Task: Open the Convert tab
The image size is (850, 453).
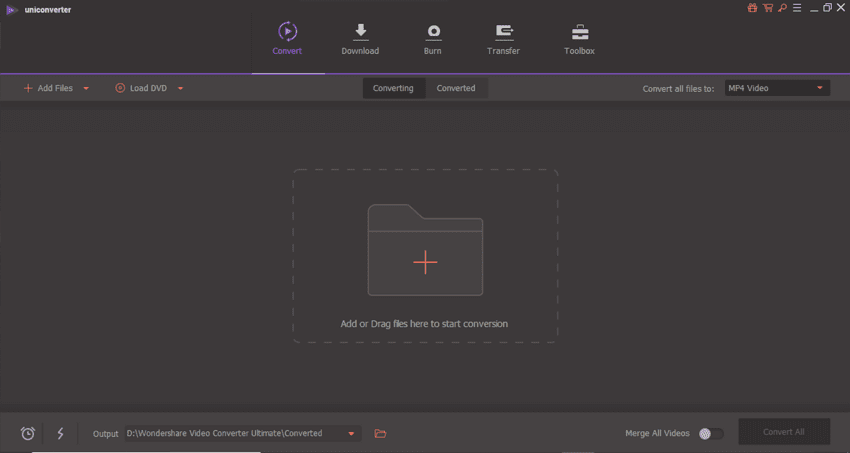Action: coord(287,39)
